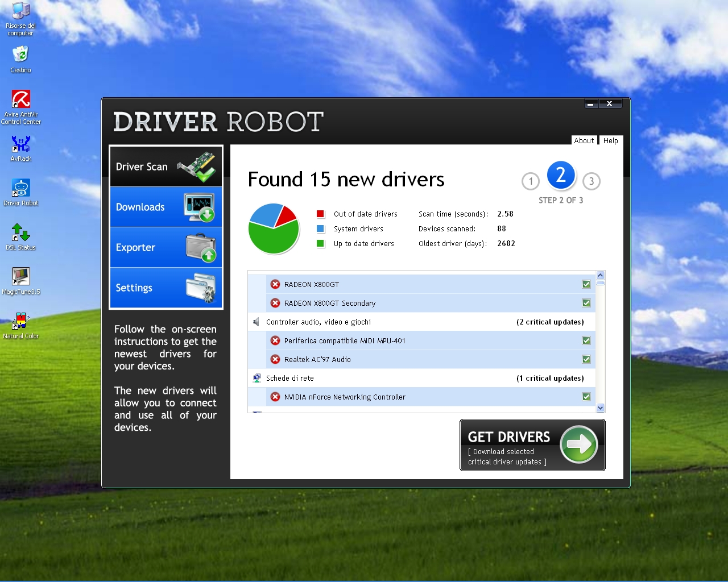Viewport: 728px width, 582px height.
Task: Select the Realtek AC'97 Audio row text
Action: (x=317, y=359)
